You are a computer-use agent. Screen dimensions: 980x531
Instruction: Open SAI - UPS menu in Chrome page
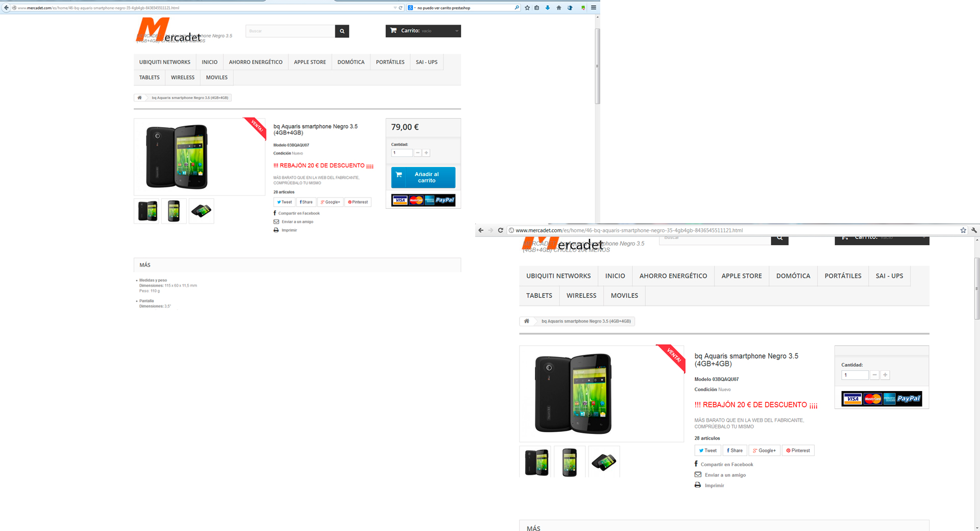[x=889, y=276]
